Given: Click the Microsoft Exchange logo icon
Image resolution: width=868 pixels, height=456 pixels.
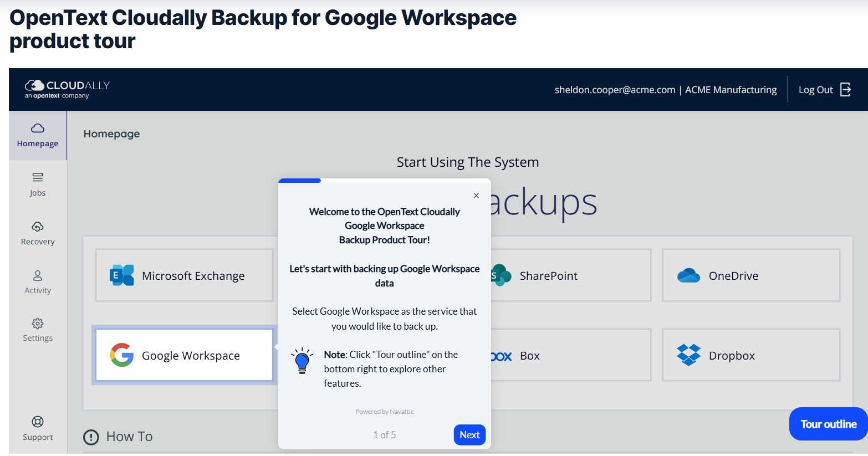Looking at the screenshot, I should click(x=122, y=275).
